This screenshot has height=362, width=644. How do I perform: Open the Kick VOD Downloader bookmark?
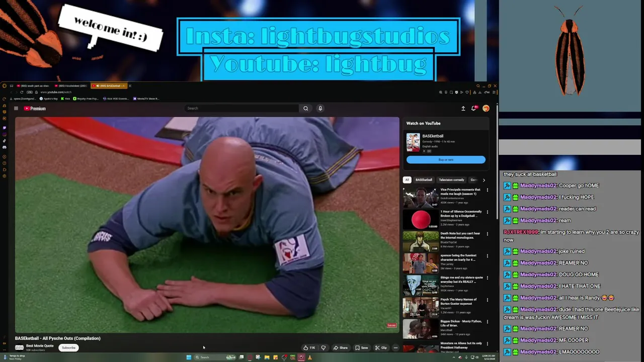click(116, 99)
